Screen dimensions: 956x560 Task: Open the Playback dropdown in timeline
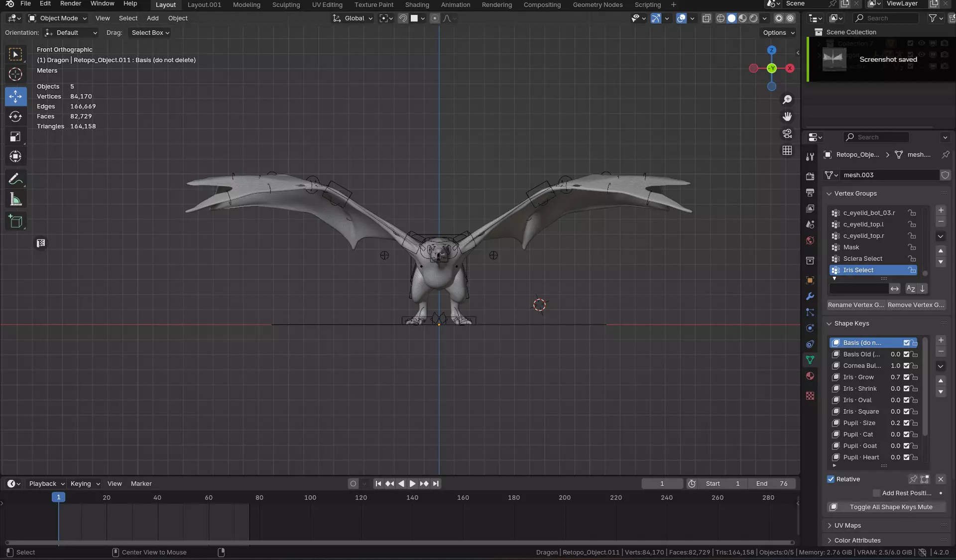(46, 484)
